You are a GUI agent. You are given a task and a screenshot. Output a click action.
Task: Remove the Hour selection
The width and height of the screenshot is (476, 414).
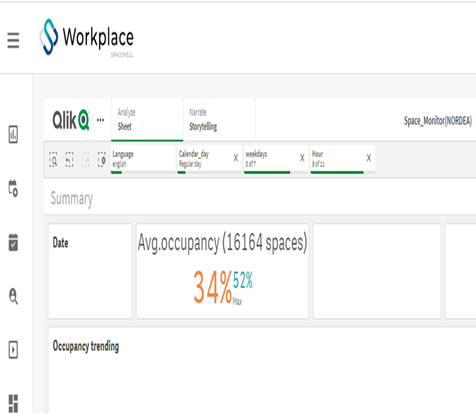pyautogui.click(x=369, y=158)
